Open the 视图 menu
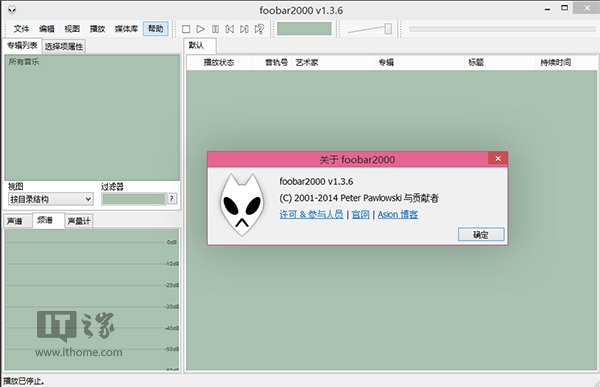Screen dimensions: 600x387 click(72, 29)
